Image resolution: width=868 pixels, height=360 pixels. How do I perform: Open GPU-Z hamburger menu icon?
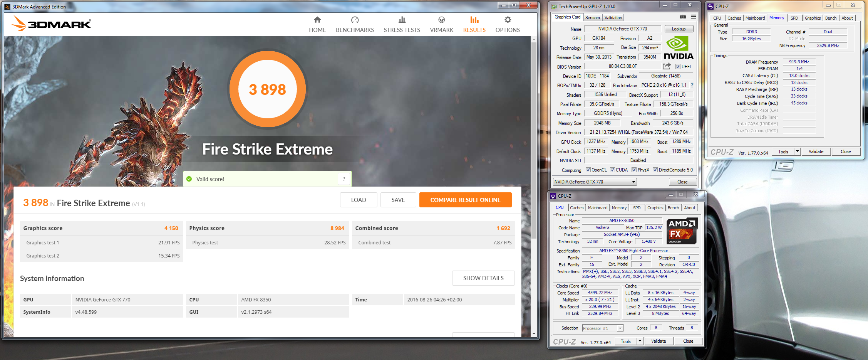(x=693, y=17)
